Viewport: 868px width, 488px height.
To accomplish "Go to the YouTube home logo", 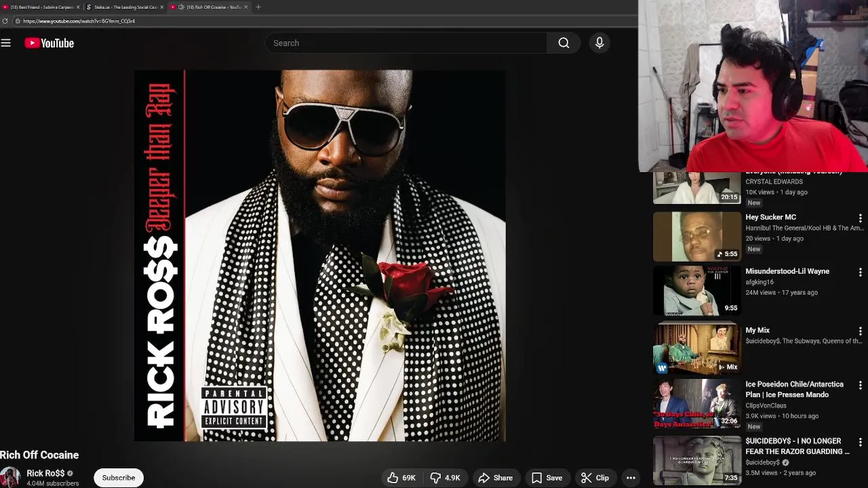I will (49, 43).
